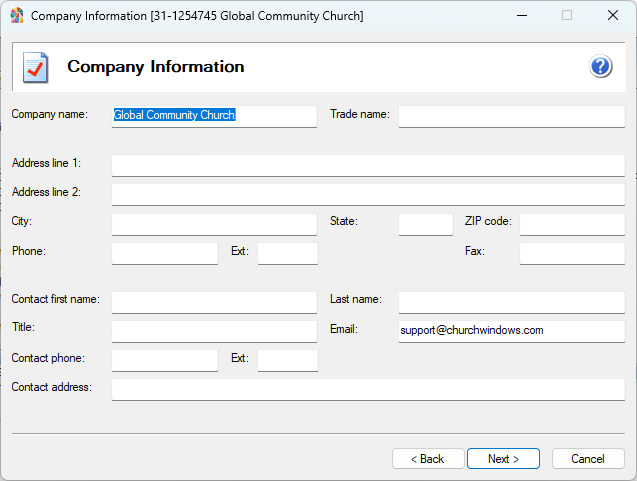Click the Last name input field

coord(511,302)
